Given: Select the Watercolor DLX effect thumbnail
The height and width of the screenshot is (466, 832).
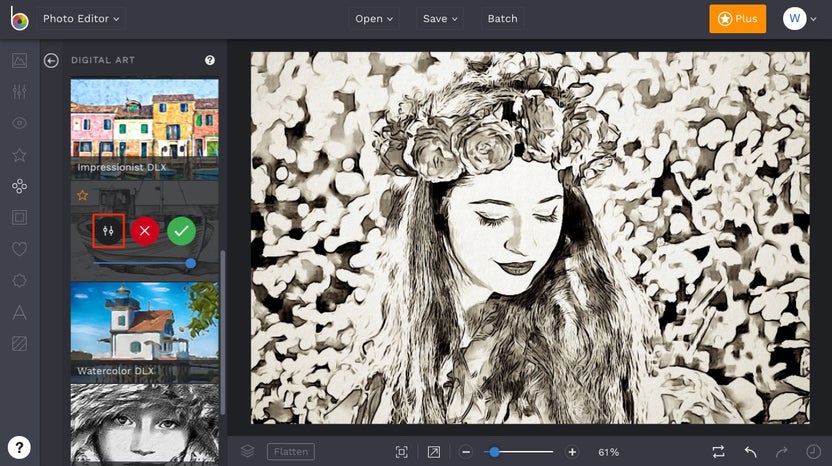Looking at the screenshot, I should pos(144,332).
